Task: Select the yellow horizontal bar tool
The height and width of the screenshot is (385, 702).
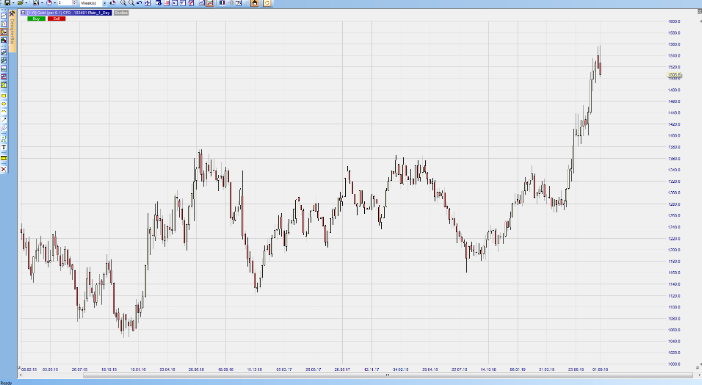Action: 4,158
